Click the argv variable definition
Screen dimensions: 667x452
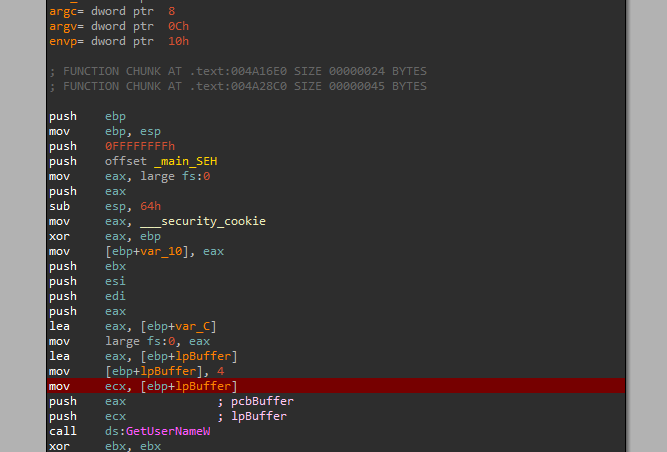click(63, 26)
